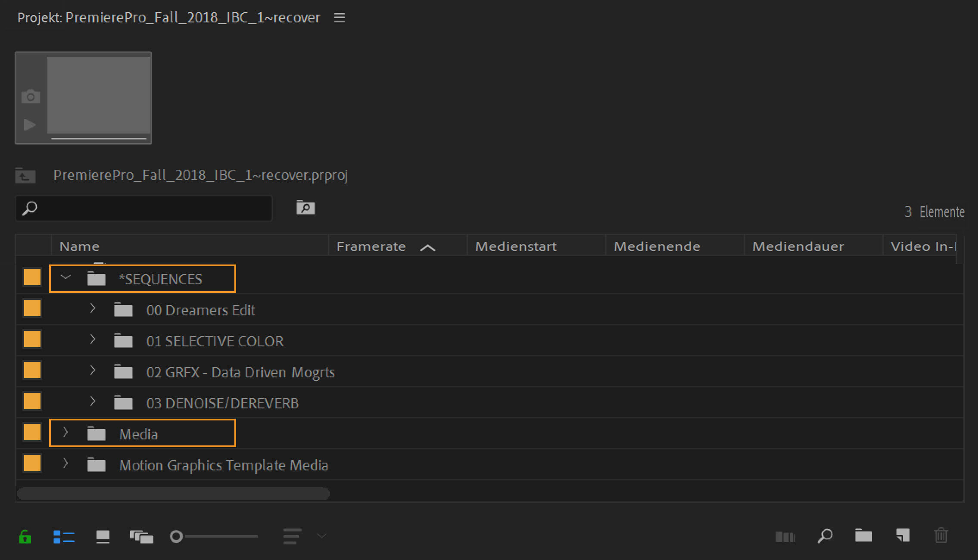Click the trash delete icon
This screenshot has height=560, width=978.
pos(941,535)
